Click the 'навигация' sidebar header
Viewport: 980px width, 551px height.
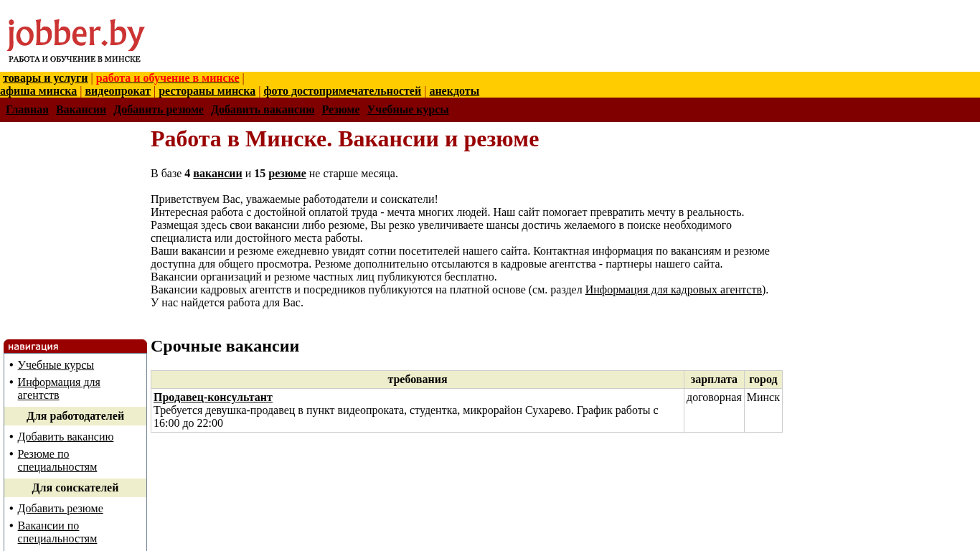75,347
